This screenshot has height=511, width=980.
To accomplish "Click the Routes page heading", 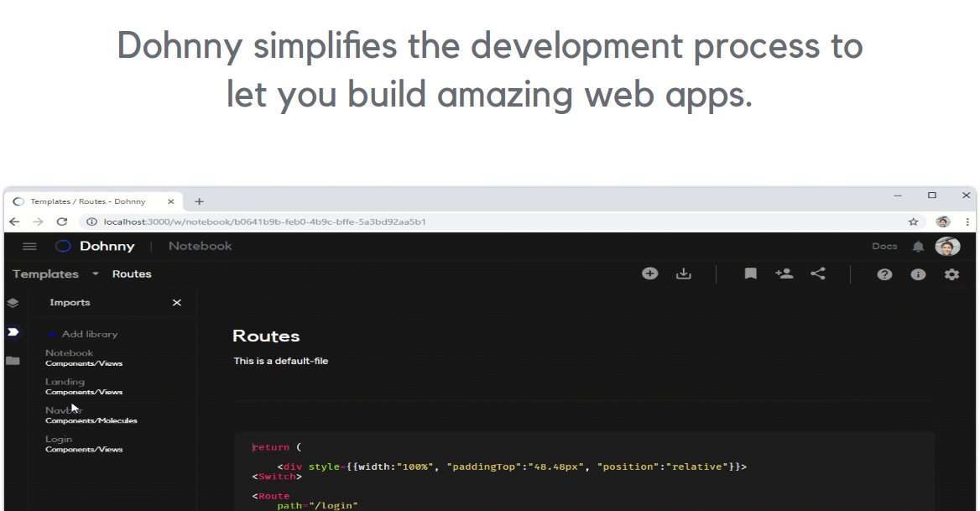I will (266, 336).
